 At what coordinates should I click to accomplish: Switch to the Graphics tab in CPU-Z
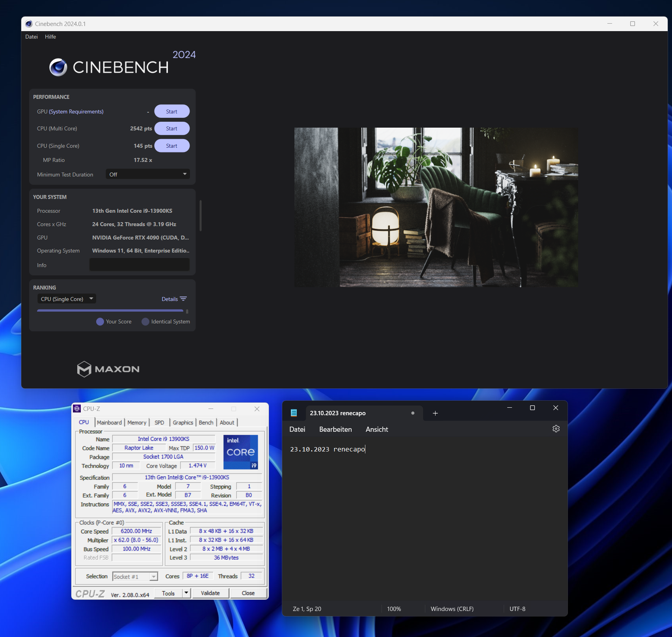(183, 423)
